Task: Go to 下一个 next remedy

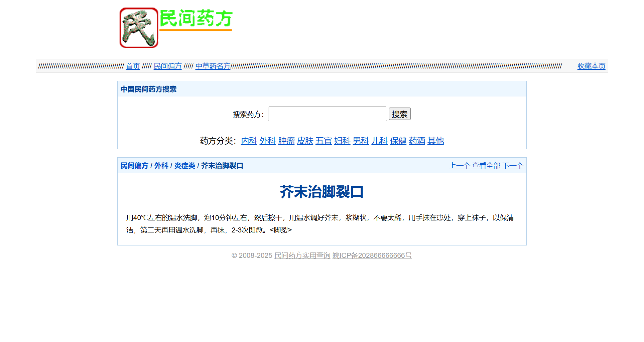Action: [x=512, y=165]
